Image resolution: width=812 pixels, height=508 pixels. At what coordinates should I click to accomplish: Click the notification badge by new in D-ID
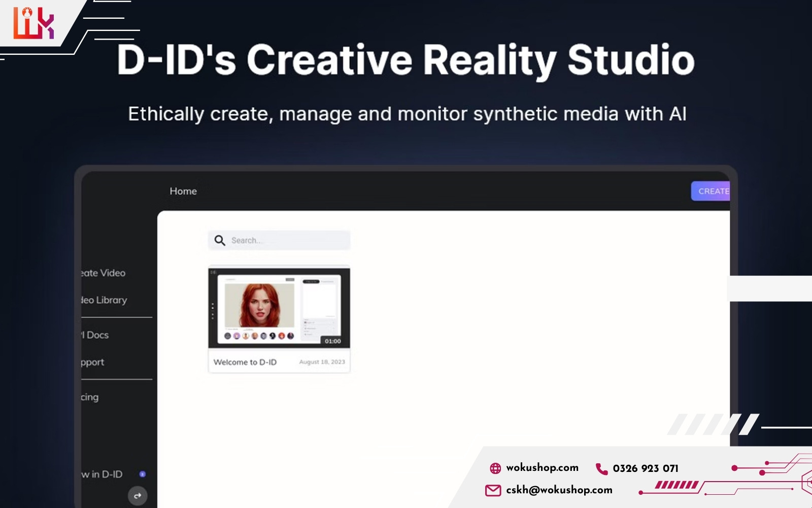click(x=143, y=474)
